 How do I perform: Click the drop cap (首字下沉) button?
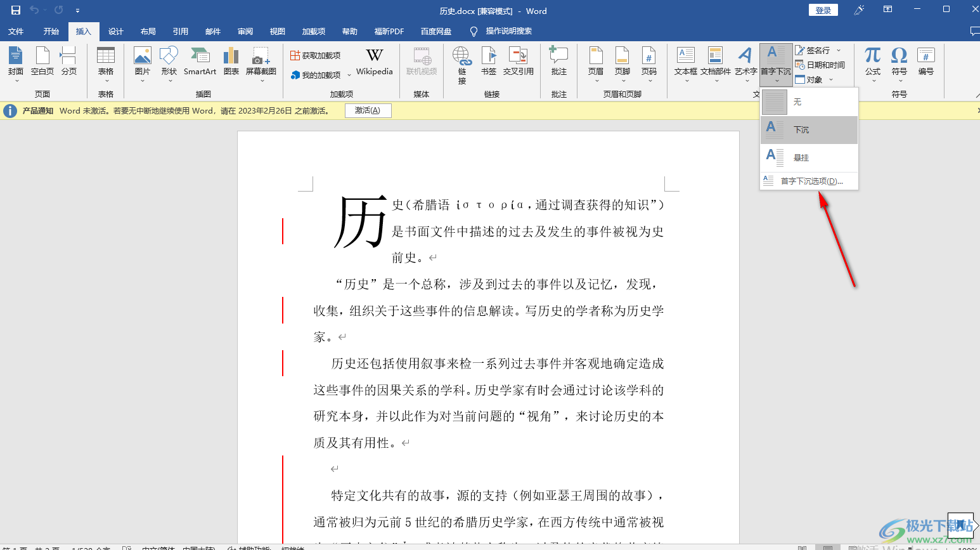click(x=776, y=63)
